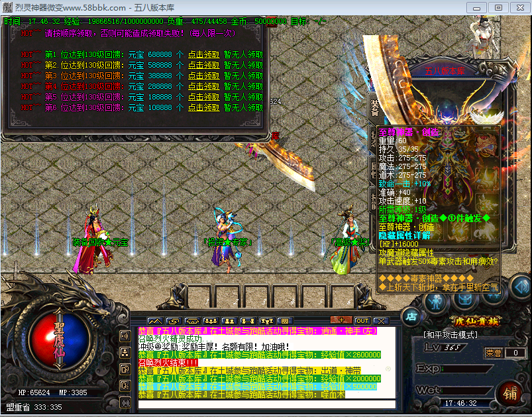Open the character figure round icon
Screen dimensions: 532x417
[436, 302]
